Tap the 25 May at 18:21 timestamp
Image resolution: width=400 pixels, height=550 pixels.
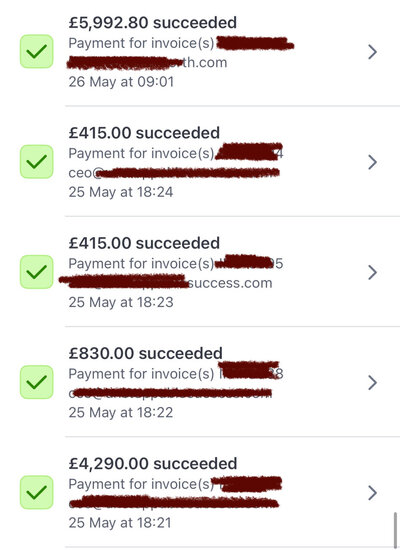120,522
